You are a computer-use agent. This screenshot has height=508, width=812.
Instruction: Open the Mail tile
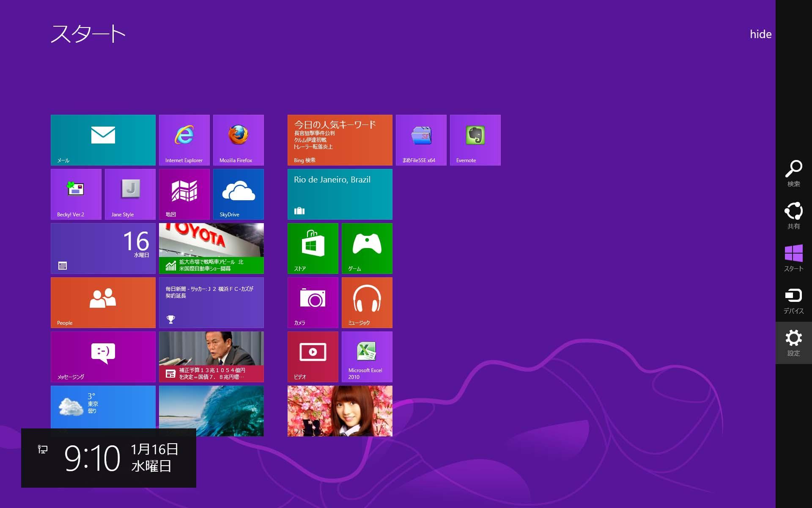click(103, 140)
